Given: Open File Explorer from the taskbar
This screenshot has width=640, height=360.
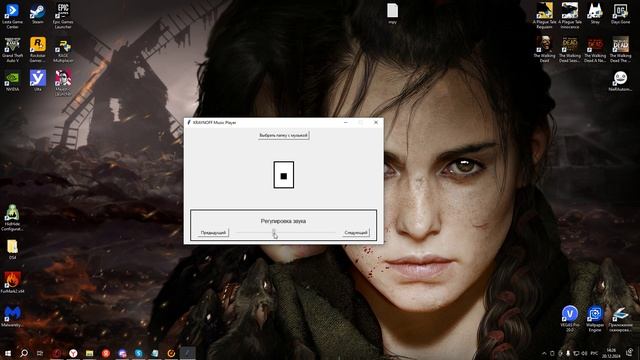Looking at the screenshot, I should click(89, 353).
